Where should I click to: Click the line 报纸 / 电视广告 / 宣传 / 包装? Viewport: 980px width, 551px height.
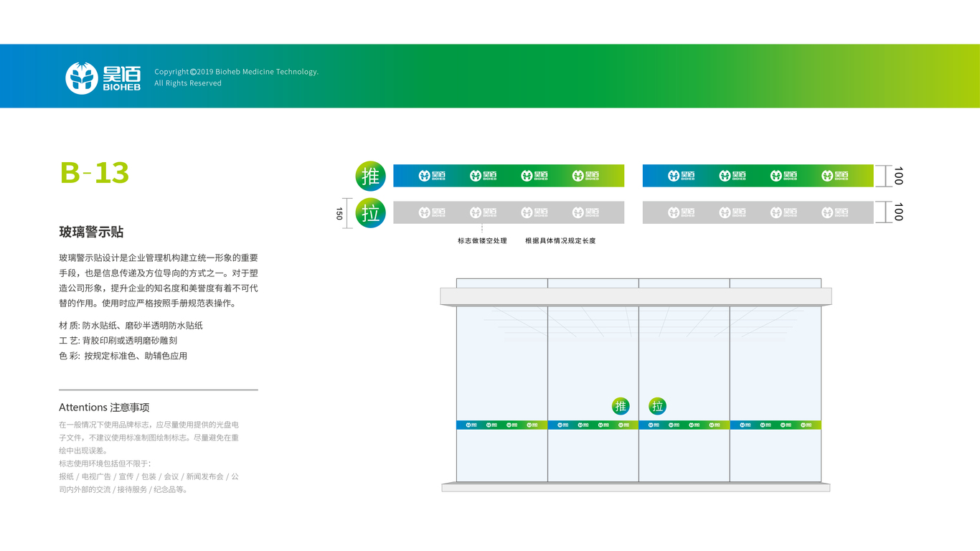(149, 476)
